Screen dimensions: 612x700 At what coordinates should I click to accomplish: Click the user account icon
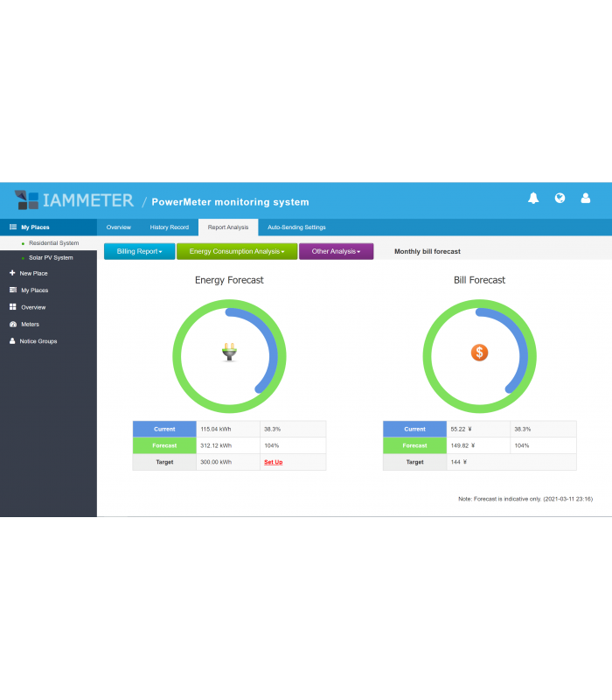pos(586,199)
